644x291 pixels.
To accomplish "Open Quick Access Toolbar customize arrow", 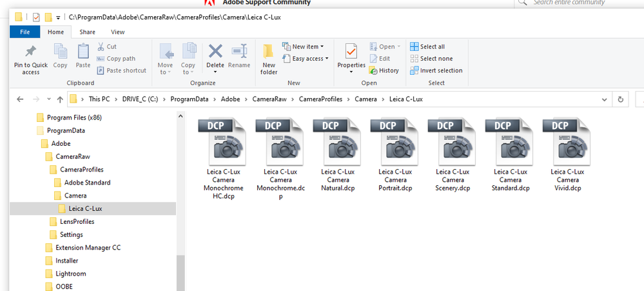I will [x=58, y=17].
